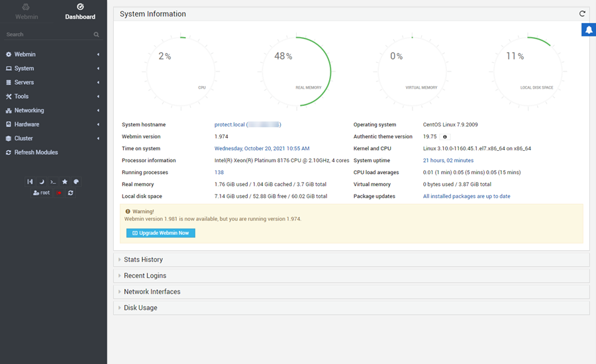Screen dimensions: 596x364
Task: Expand the Disk Usage section
Action: coord(140,307)
